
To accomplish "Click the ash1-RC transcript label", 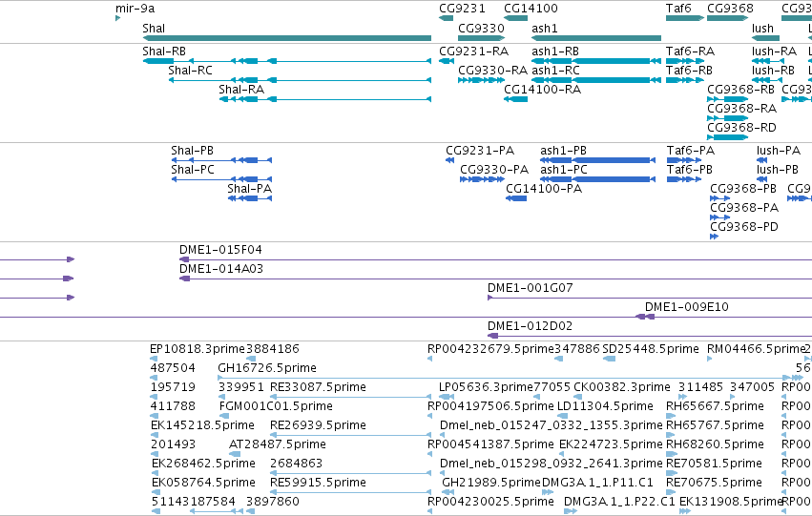I will [555, 71].
